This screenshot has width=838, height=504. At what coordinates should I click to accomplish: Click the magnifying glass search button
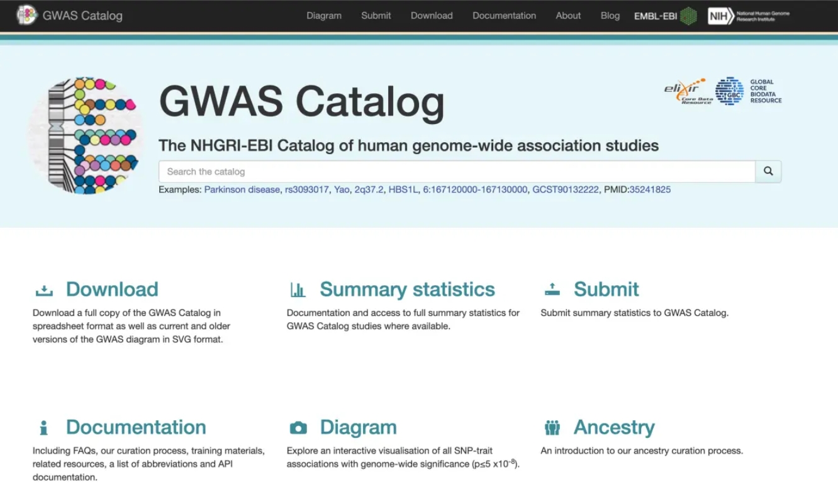coord(768,171)
